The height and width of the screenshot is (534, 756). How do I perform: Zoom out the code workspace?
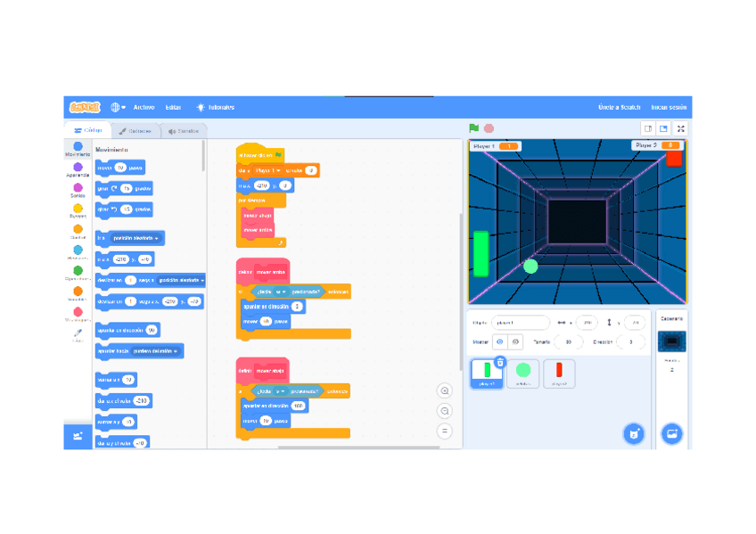(x=445, y=411)
